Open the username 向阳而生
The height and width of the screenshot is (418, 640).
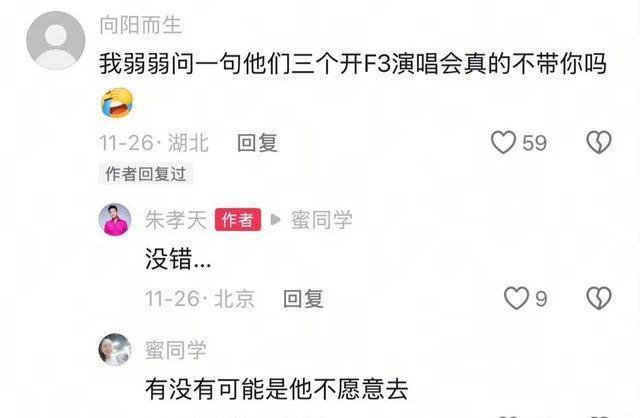click(x=140, y=25)
